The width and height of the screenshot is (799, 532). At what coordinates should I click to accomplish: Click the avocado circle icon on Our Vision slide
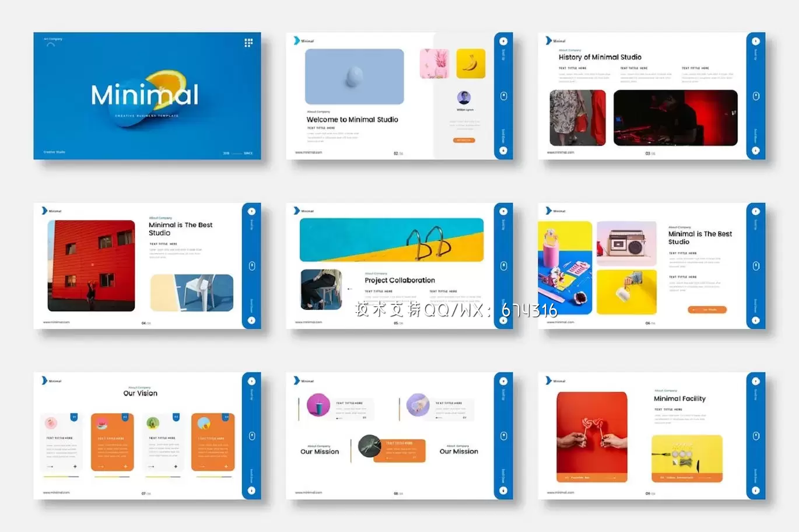[153, 423]
